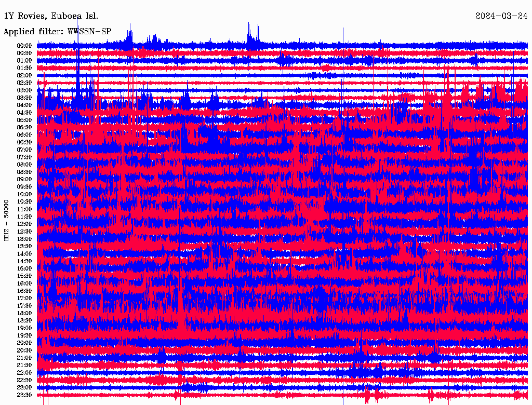The image size is (532, 405).
Task: Select the 22:00 time label
Action: point(24,373)
